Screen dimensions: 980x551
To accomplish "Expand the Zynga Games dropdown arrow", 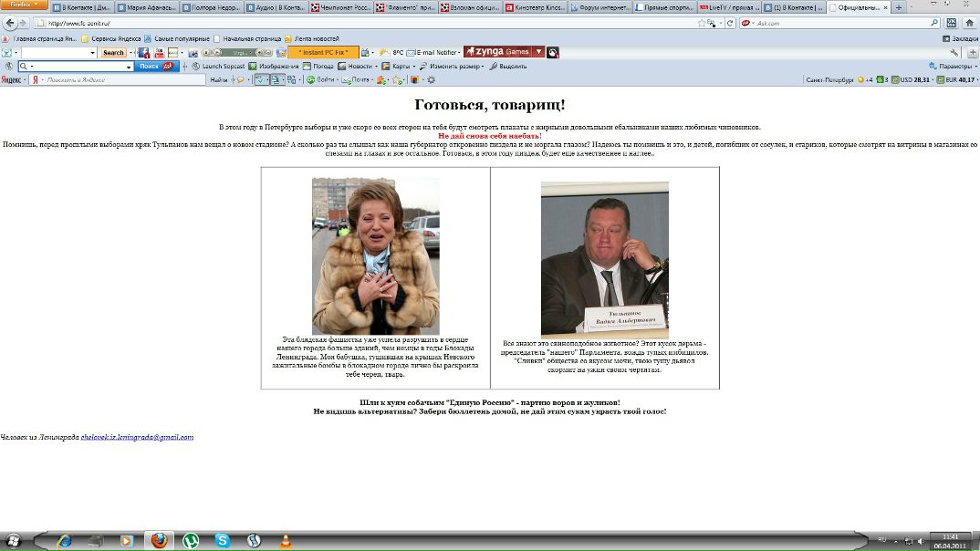I will (x=539, y=52).
